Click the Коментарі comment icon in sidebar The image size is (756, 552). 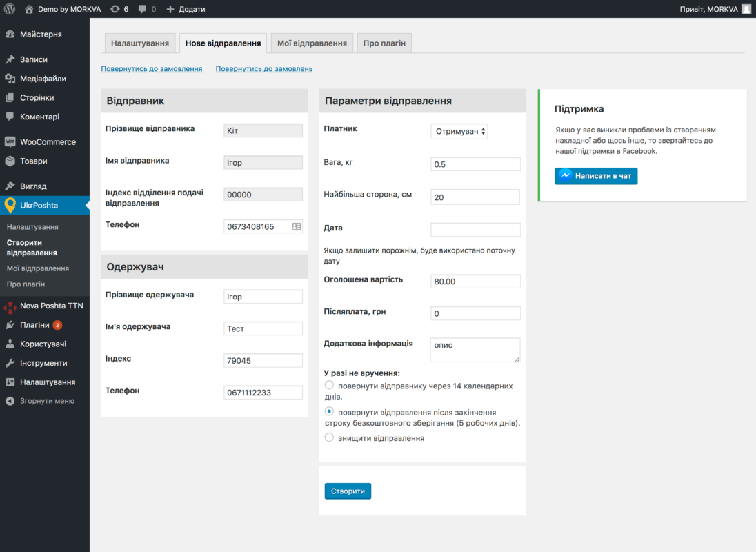(x=10, y=116)
